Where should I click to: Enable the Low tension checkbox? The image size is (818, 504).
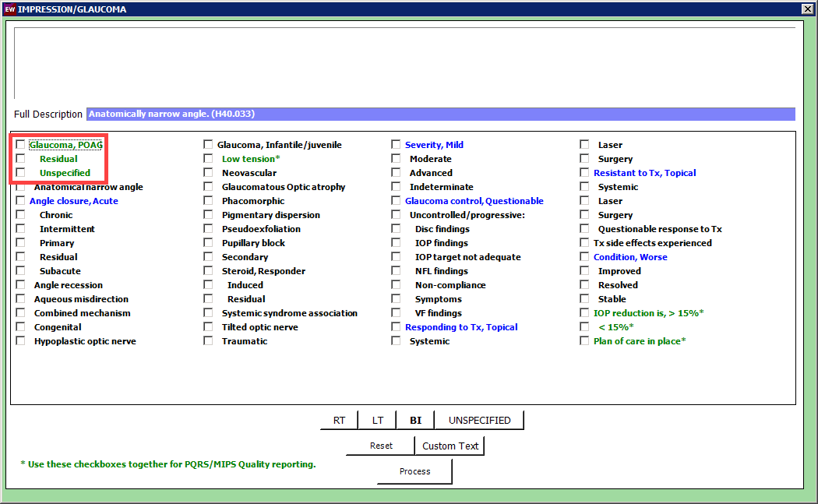(x=208, y=159)
